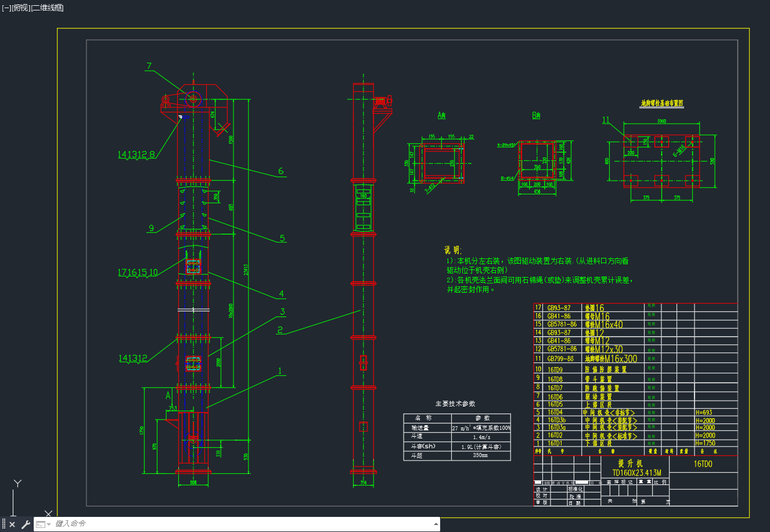Select the part balloon number 6
Viewport: 770px width, 532px height.
281,171
